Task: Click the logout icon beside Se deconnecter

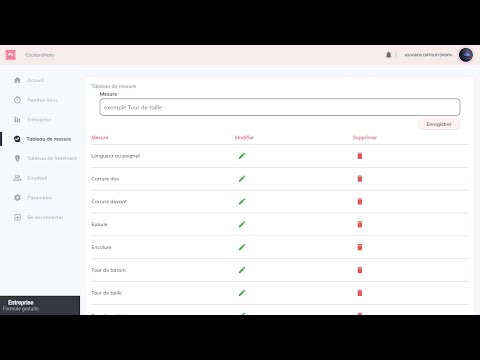Action: pos(17,217)
